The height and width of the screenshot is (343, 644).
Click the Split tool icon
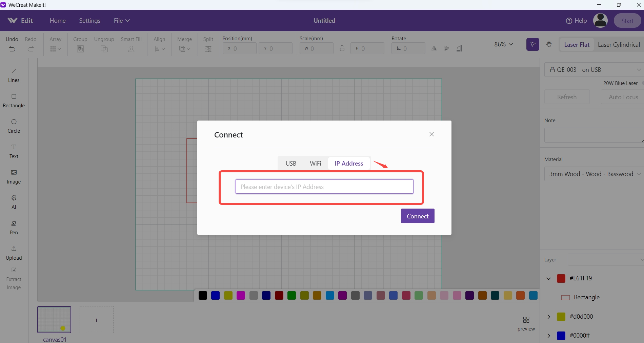pos(208,49)
